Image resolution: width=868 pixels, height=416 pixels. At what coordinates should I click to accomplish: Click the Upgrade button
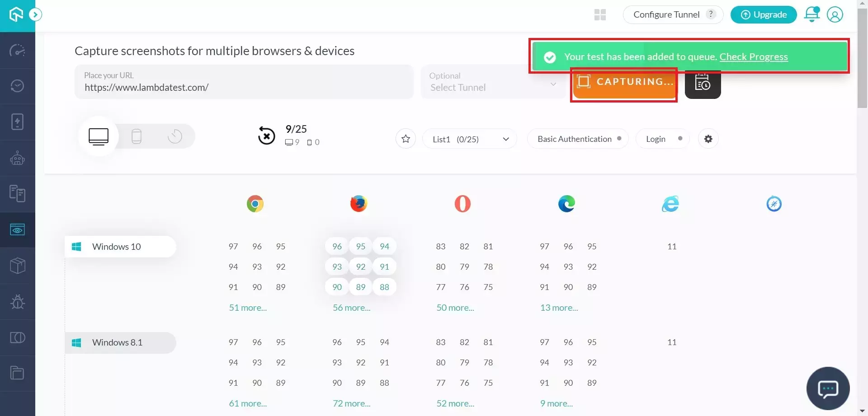763,15
